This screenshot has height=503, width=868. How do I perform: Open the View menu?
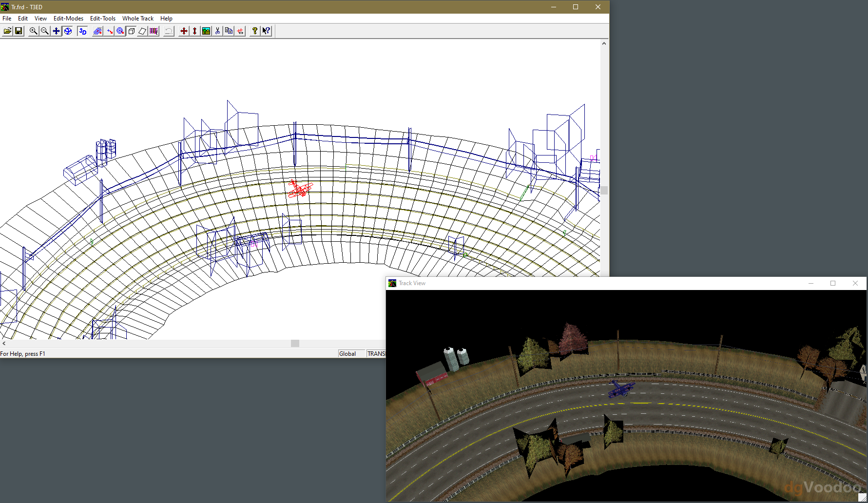click(40, 19)
